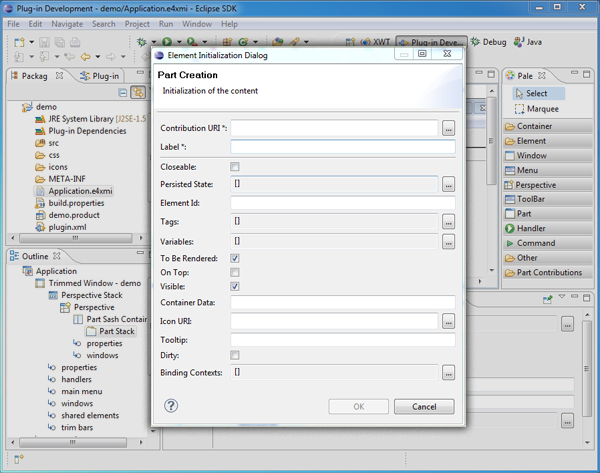
Task: Expand the Part Contributions palette drawer
Action: [548, 272]
